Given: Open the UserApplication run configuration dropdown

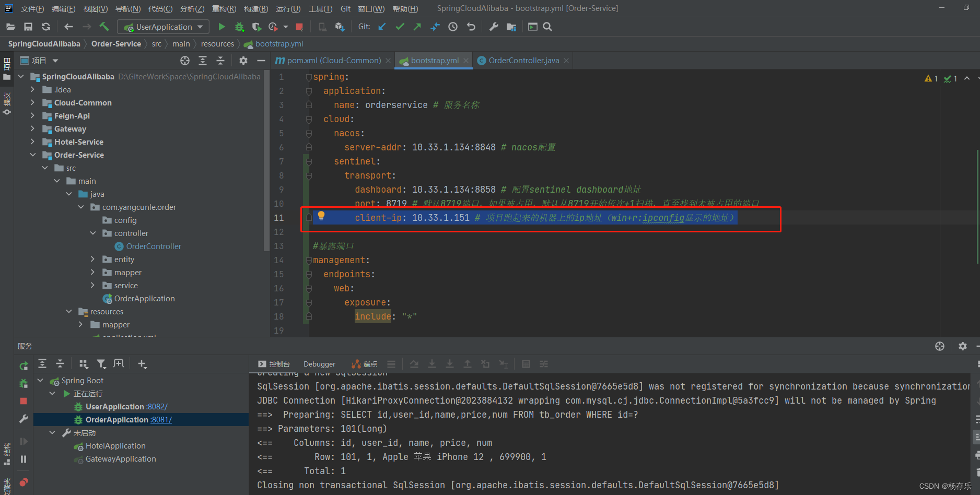Looking at the screenshot, I should coord(164,27).
